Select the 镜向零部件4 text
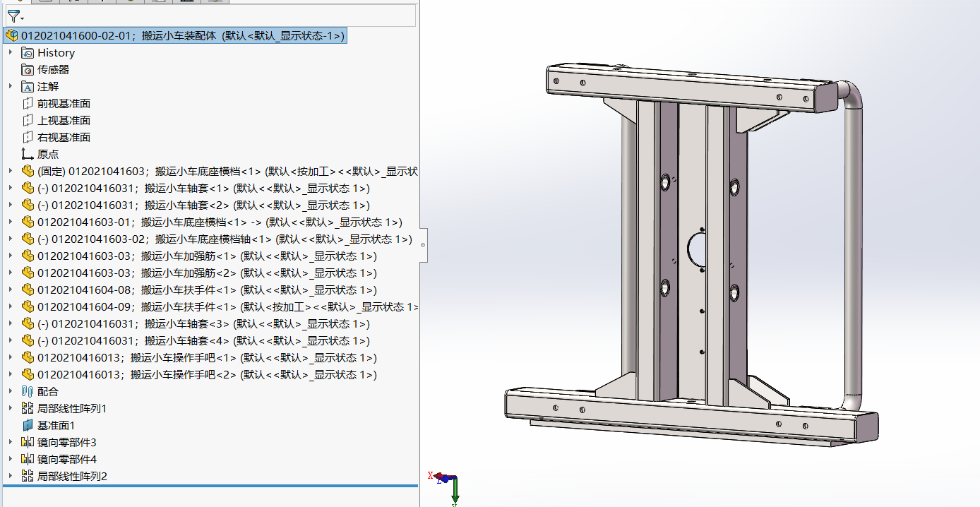Viewport: 980px width, 507px height. point(67,460)
